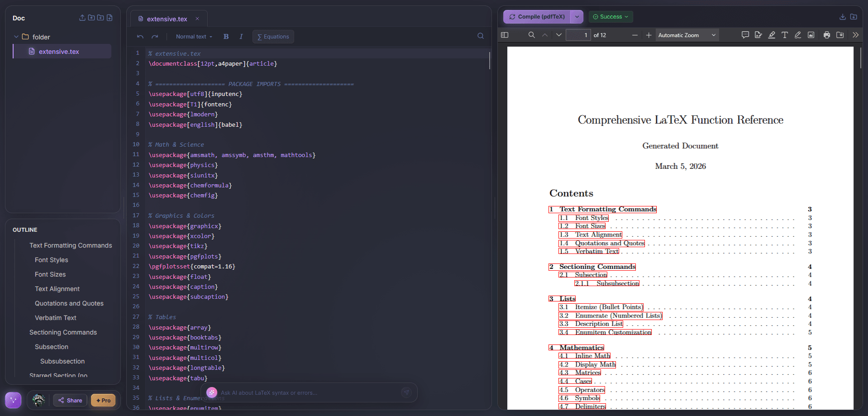Open the Automatic Zoom dropdown
Screen dimensions: 868x416
click(686, 35)
